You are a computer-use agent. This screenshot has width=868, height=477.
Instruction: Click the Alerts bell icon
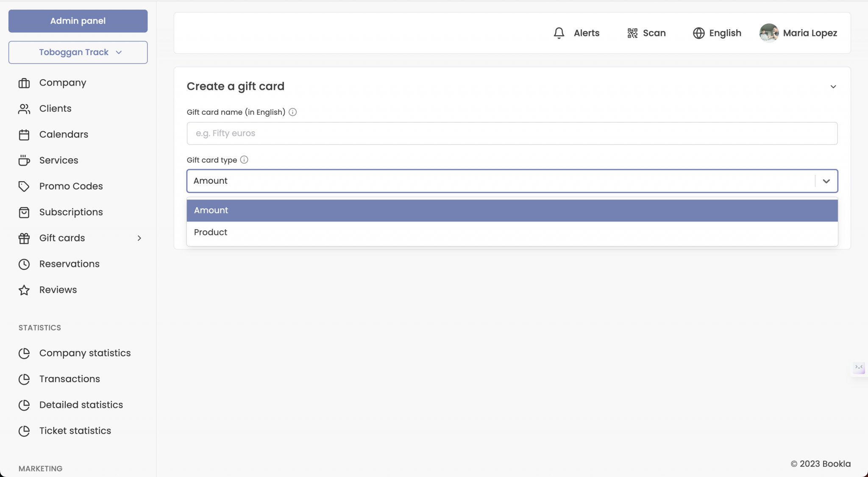click(x=559, y=33)
